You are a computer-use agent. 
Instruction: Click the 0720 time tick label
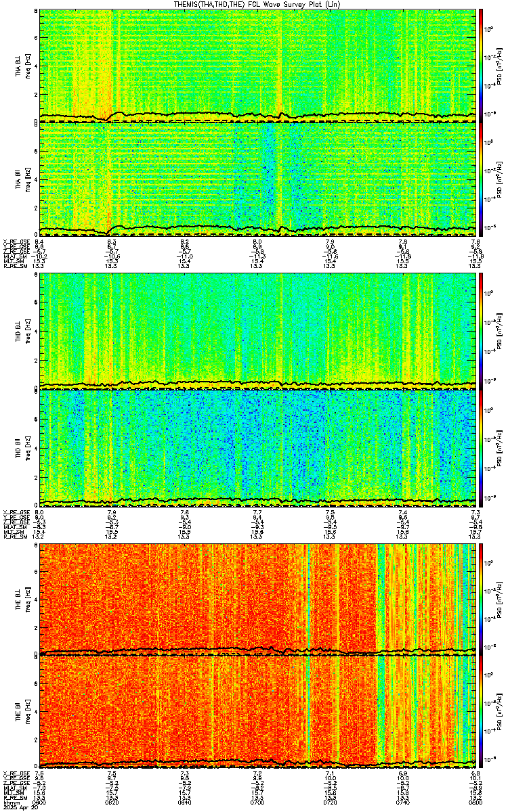[x=330, y=803]
